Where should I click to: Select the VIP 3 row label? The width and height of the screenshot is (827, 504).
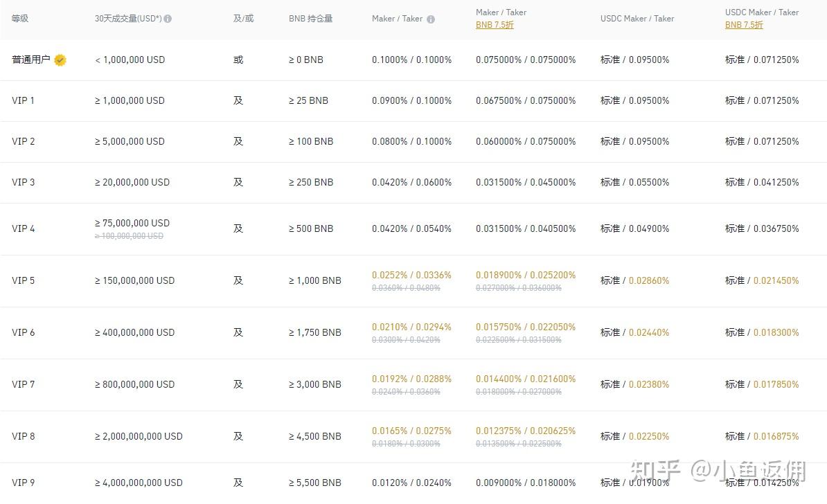[x=23, y=182]
